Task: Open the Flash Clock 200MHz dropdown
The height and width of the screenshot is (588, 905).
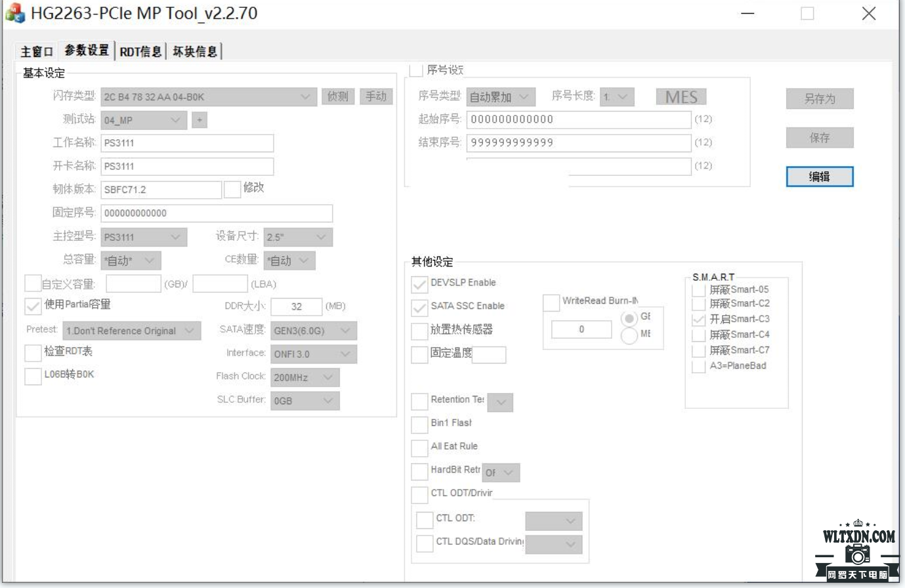Action: [x=305, y=377]
